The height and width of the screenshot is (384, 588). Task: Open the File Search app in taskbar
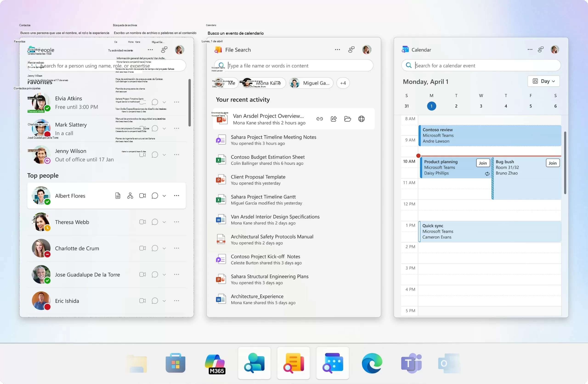[x=293, y=363]
